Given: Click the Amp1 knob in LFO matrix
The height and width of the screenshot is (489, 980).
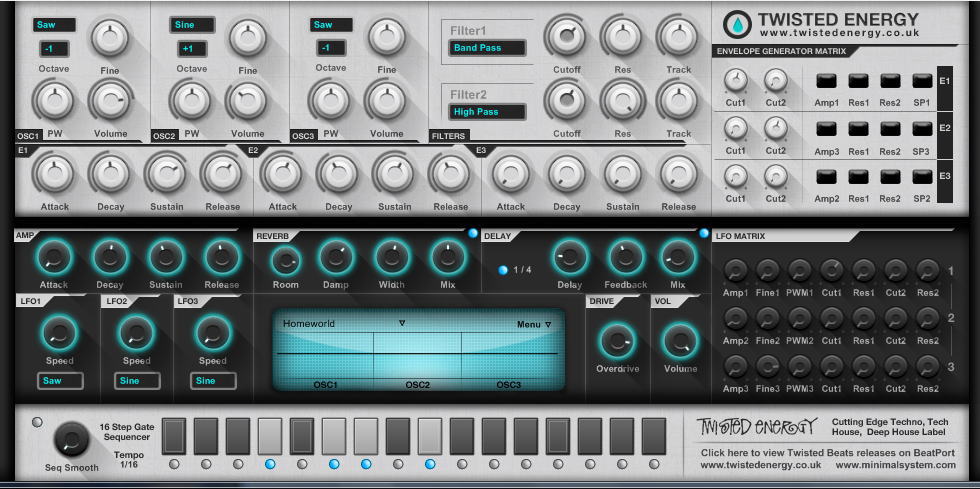Looking at the screenshot, I should tap(736, 271).
